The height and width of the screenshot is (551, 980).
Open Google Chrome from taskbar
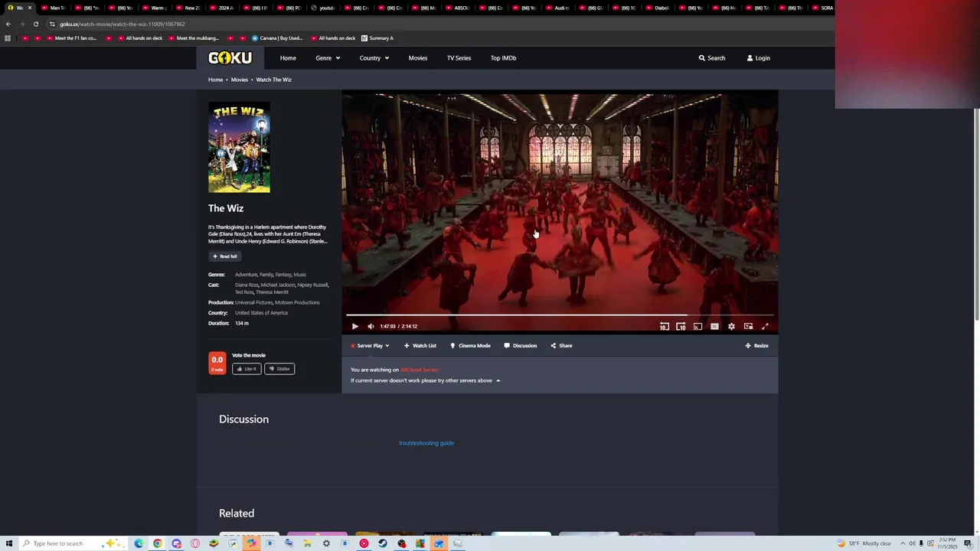point(158,543)
